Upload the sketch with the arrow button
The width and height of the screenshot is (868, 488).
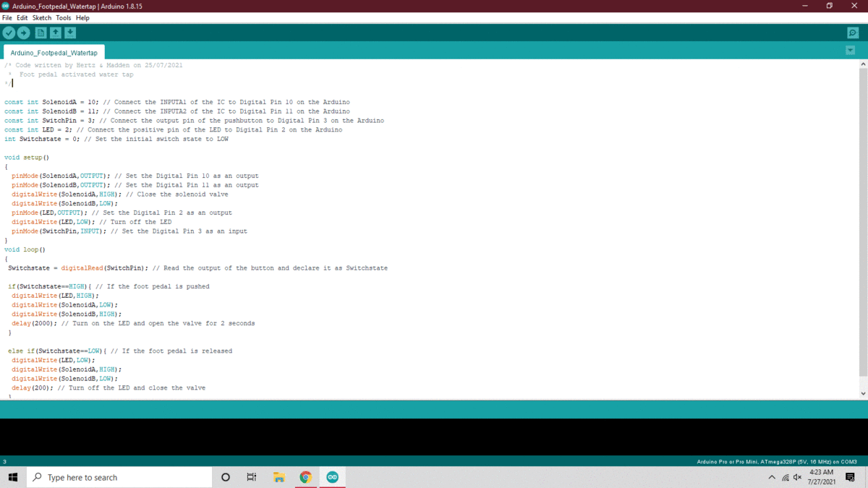pyautogui.click(x=23, y=33)
